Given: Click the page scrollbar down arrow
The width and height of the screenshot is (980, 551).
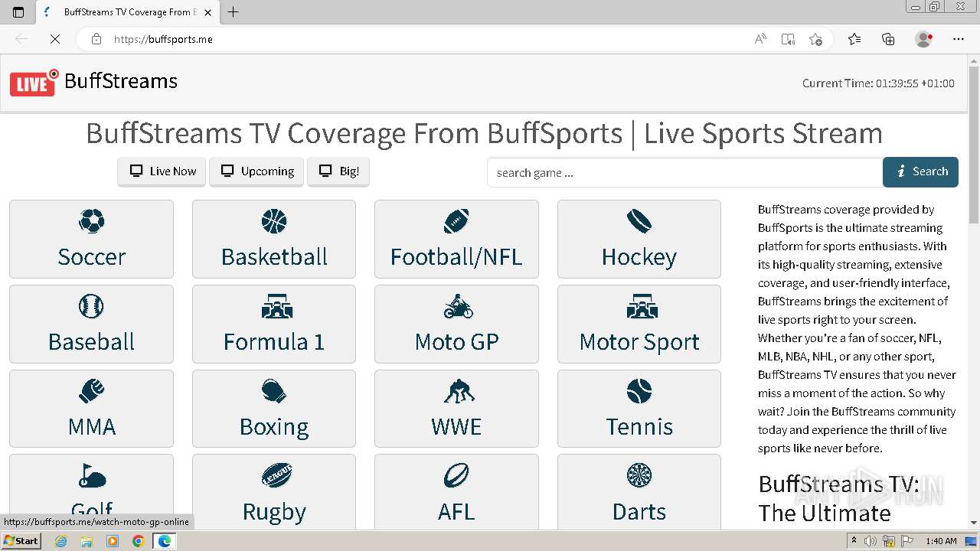Looking at the screenshot, I should (x=973, y=522).
